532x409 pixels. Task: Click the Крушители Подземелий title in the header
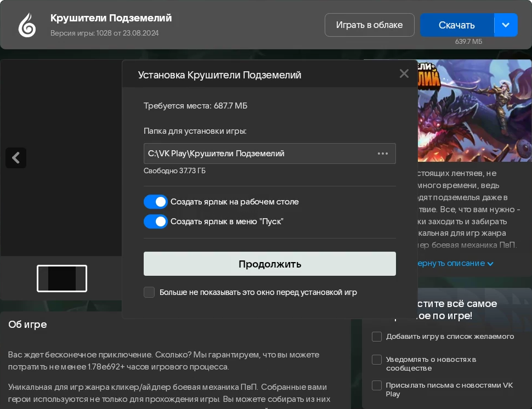(x=111, y=18)
